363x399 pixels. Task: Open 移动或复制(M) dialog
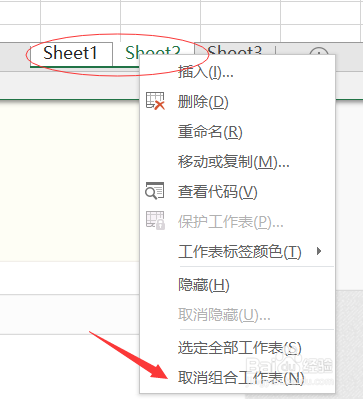click(237, 161)
